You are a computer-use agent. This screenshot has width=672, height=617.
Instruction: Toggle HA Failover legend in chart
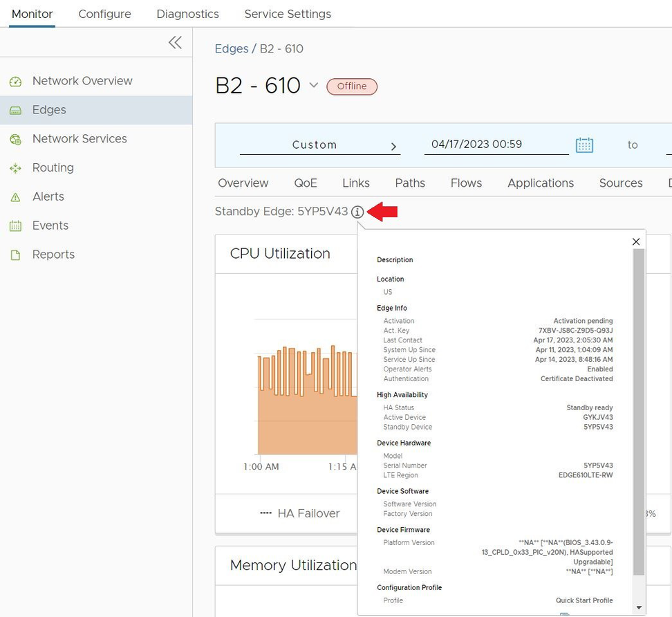click(299, 513)
